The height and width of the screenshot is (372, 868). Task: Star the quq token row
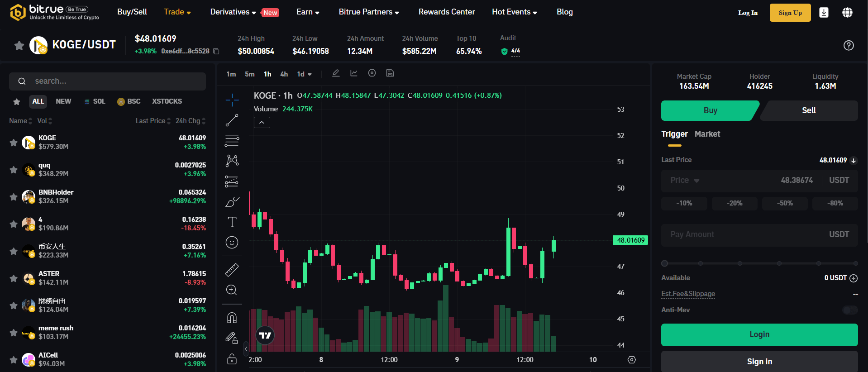pos(14,170)
